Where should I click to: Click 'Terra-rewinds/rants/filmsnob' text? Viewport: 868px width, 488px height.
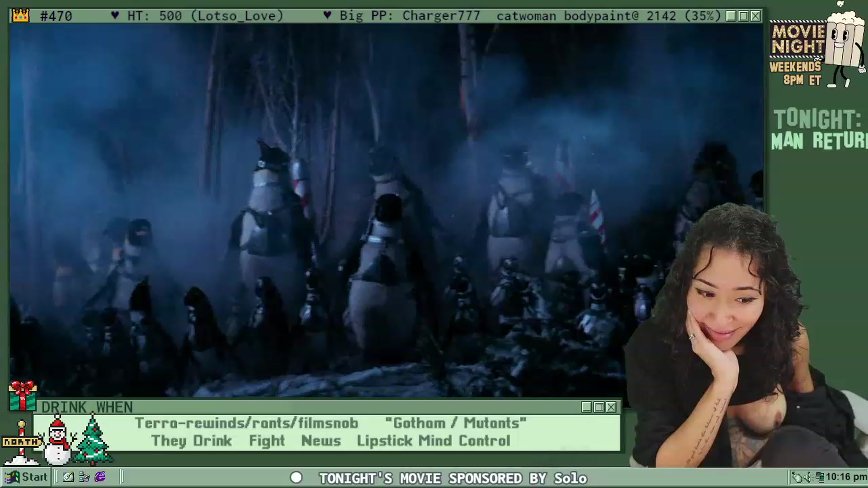click(246, 423)
